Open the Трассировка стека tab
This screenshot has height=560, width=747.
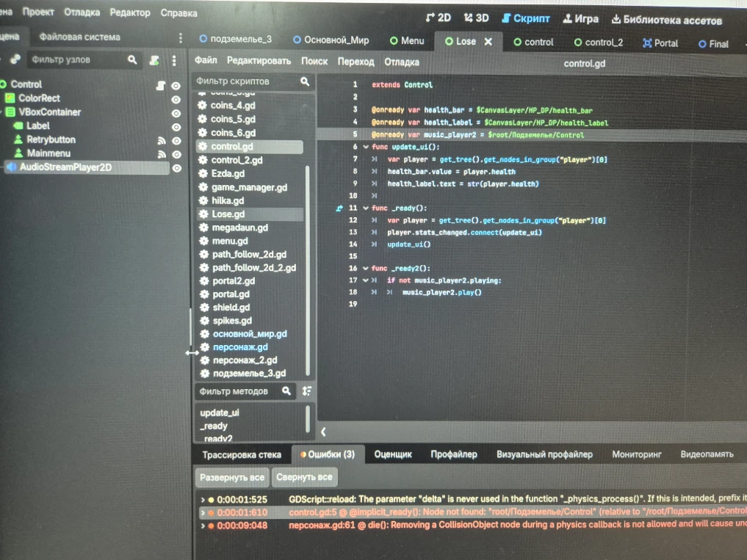[x=242, y=455]
